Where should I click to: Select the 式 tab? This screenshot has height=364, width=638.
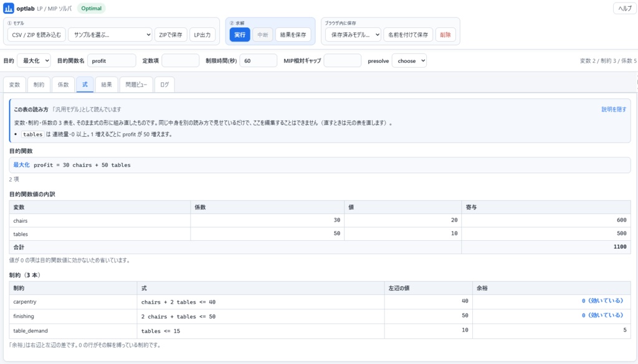[x=85, y=85]
